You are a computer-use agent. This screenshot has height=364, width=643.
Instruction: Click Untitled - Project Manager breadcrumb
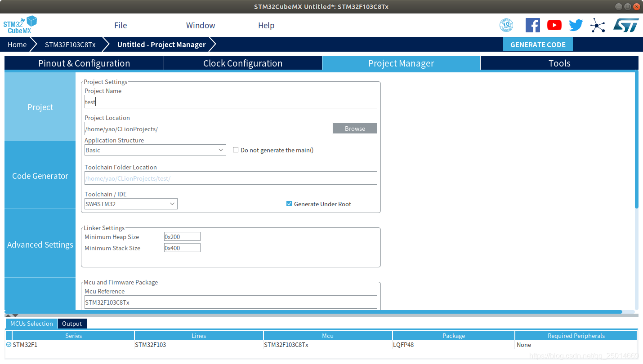click(161, 44)
